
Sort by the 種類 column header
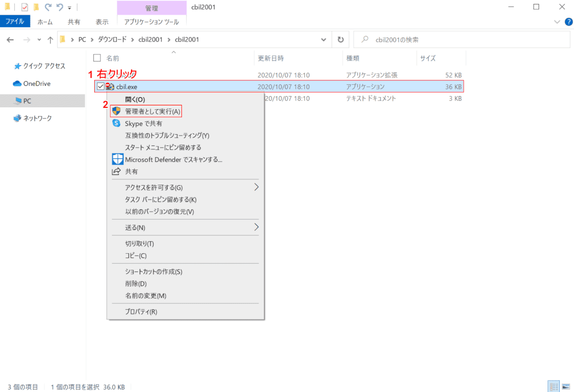[353, 58]
